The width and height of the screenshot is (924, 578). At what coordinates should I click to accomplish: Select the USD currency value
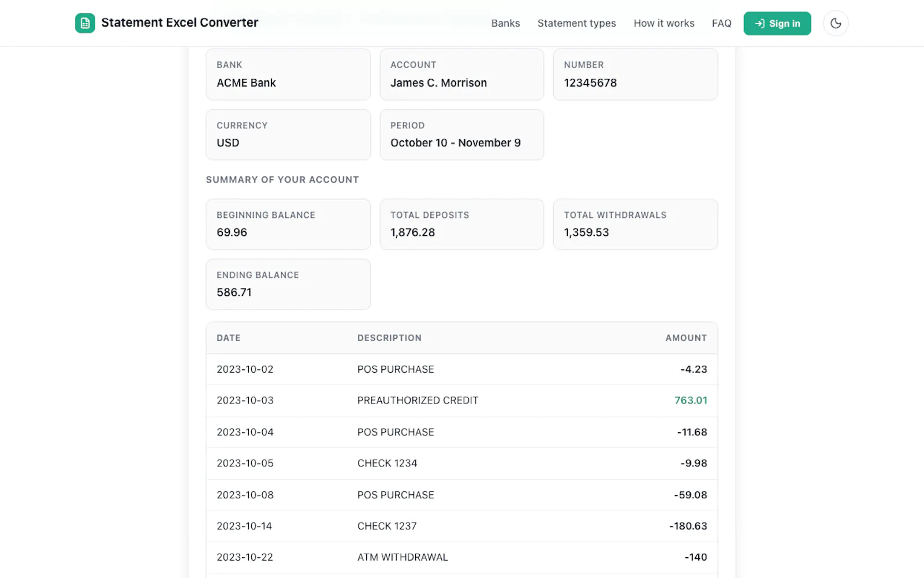(x=228, y=143)
